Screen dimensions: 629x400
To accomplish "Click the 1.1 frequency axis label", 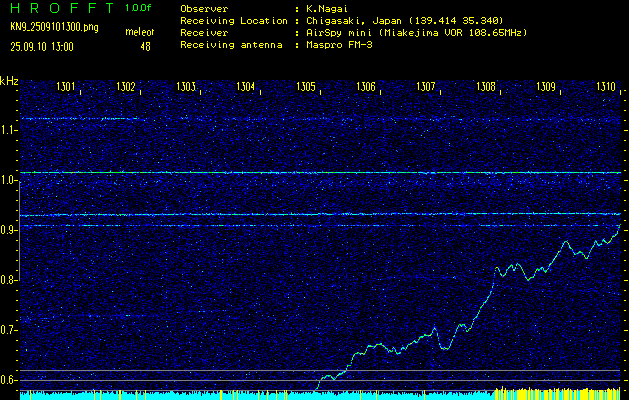I will point(7,130).
